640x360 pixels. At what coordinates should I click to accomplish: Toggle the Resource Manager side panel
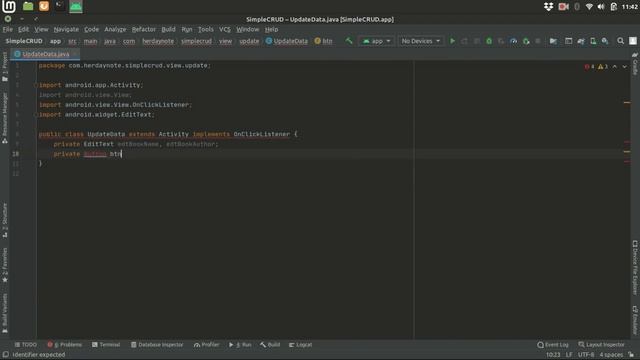5,118
